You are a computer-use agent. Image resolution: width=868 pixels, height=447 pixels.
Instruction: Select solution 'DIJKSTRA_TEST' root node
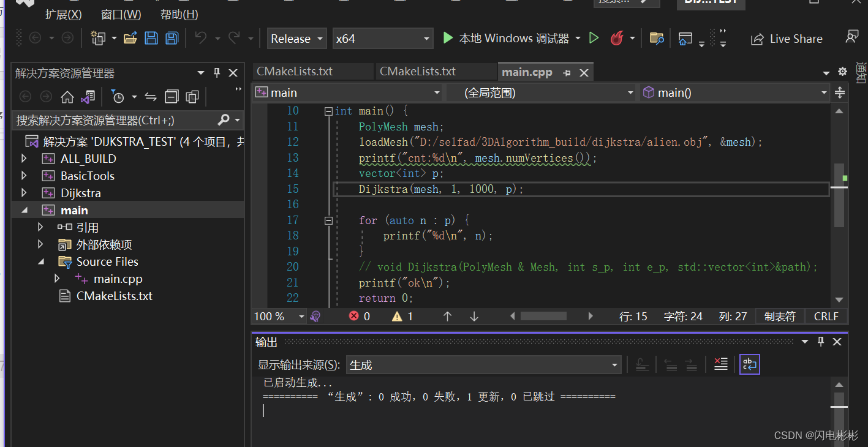(x=134, y=141)
